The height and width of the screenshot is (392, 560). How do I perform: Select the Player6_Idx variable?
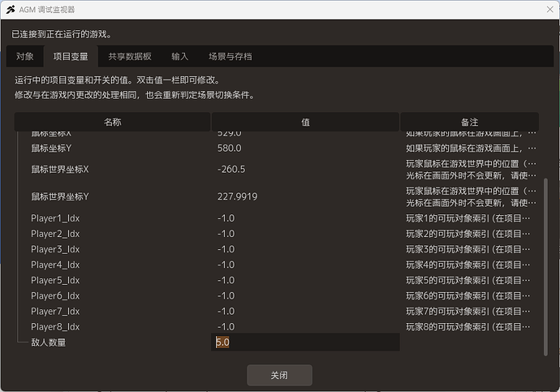pyautogui.click(x=55, y=296)
